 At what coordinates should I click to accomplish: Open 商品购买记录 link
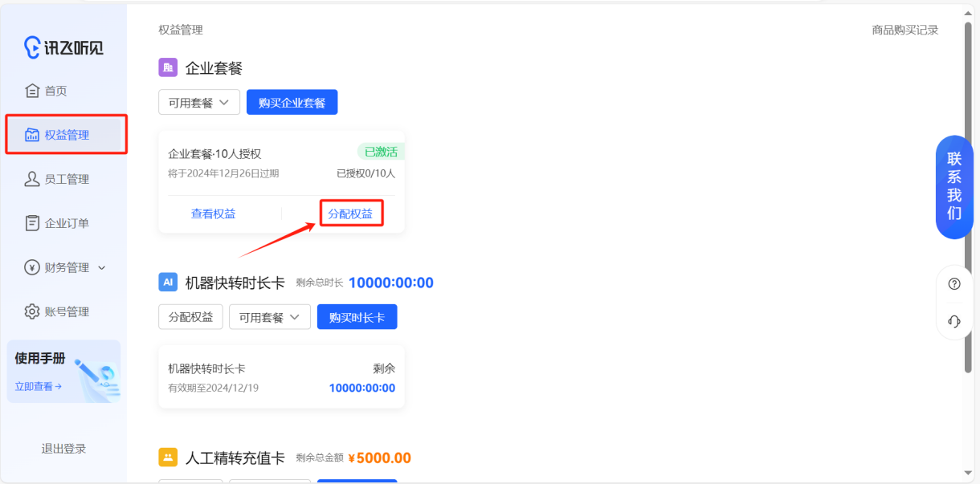904,30
